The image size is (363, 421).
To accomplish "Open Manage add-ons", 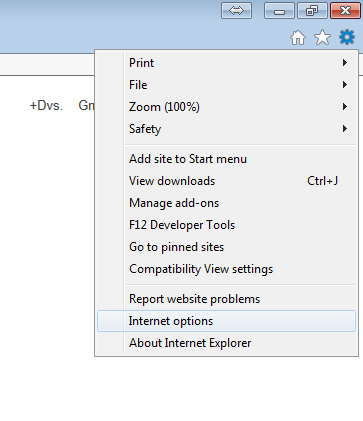I will tap(227, 203).
